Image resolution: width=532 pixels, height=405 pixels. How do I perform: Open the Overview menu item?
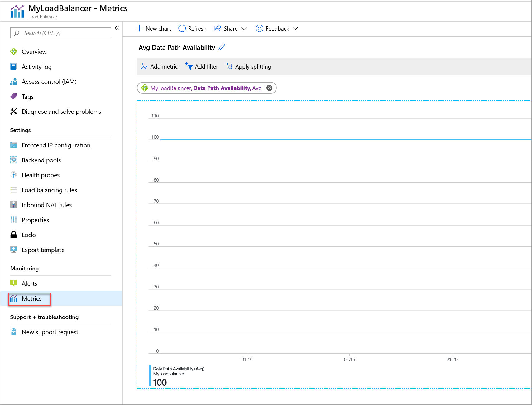(34, 52)
